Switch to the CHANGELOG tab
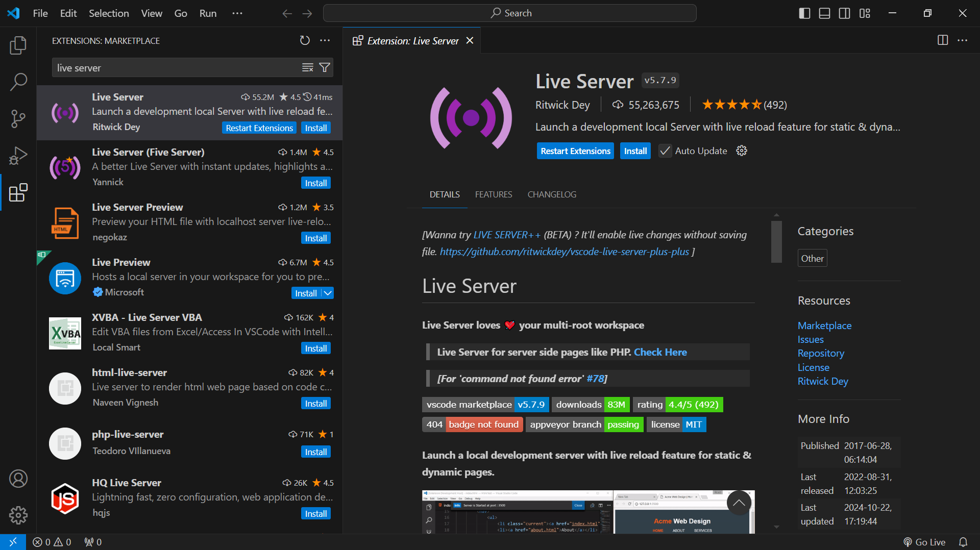 click(552, 194)
